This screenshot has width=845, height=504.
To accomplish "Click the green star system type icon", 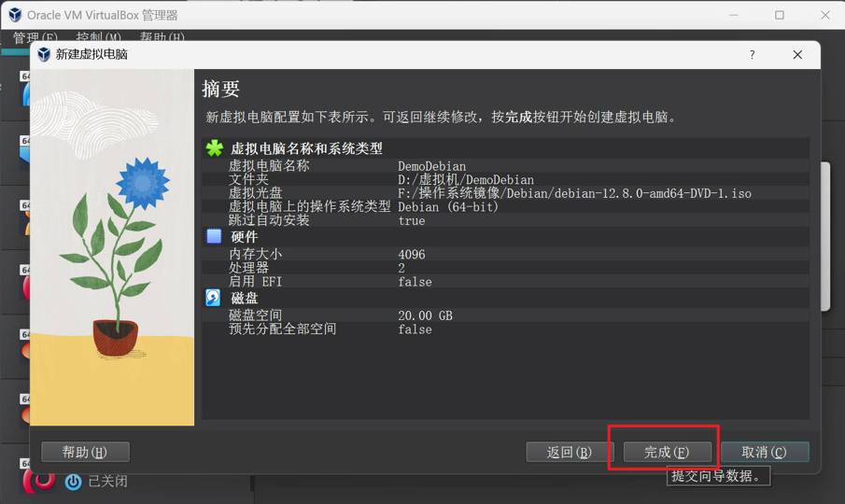I will point(215,148).
